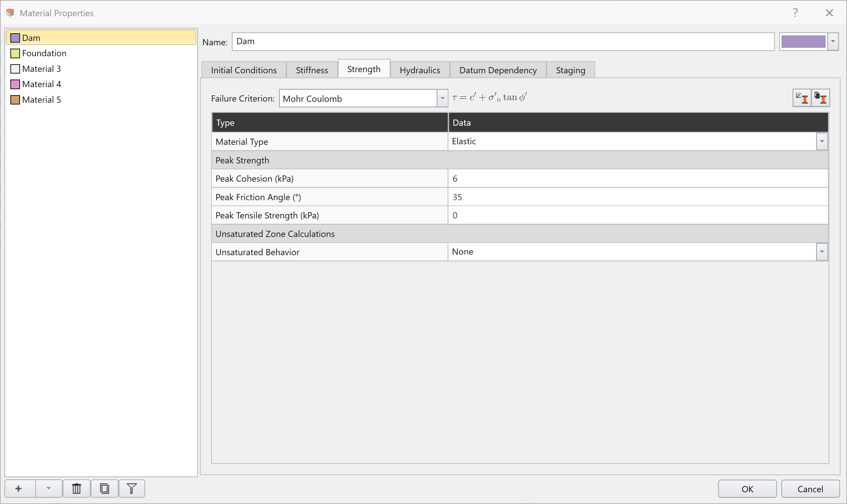The width and height of the screenshot is (847, 504).
Task: Click the Unsaturated Zone Calculations section header
Action: pyautogui.click(x=520, y=234)
